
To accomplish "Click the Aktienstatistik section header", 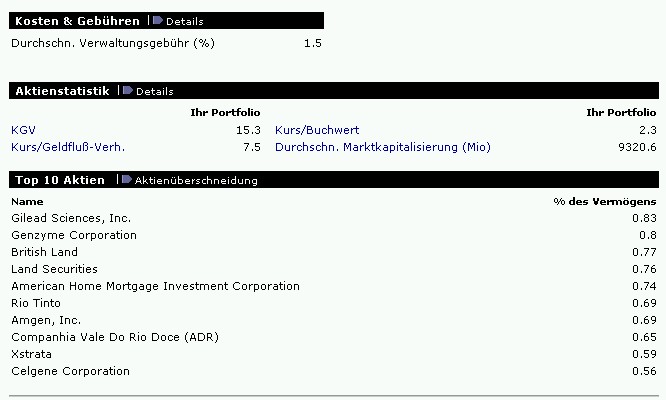I will click(x=62, y=91).
